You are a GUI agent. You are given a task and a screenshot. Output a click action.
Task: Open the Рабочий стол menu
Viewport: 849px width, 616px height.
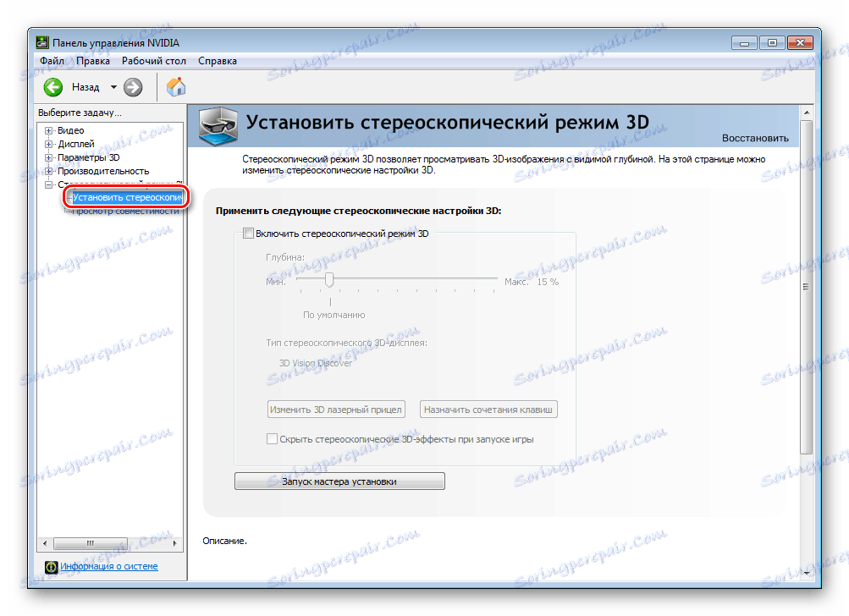point(154,61)
